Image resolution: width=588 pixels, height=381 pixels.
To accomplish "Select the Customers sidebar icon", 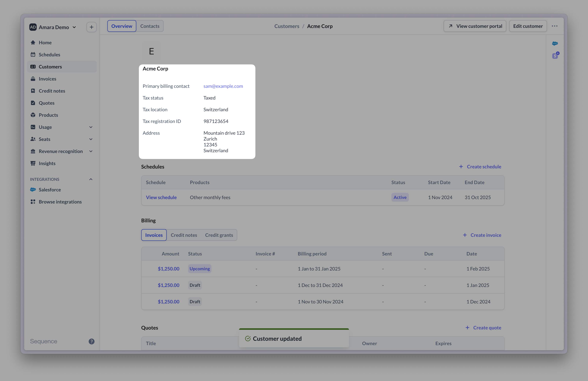I will [33, 67].
